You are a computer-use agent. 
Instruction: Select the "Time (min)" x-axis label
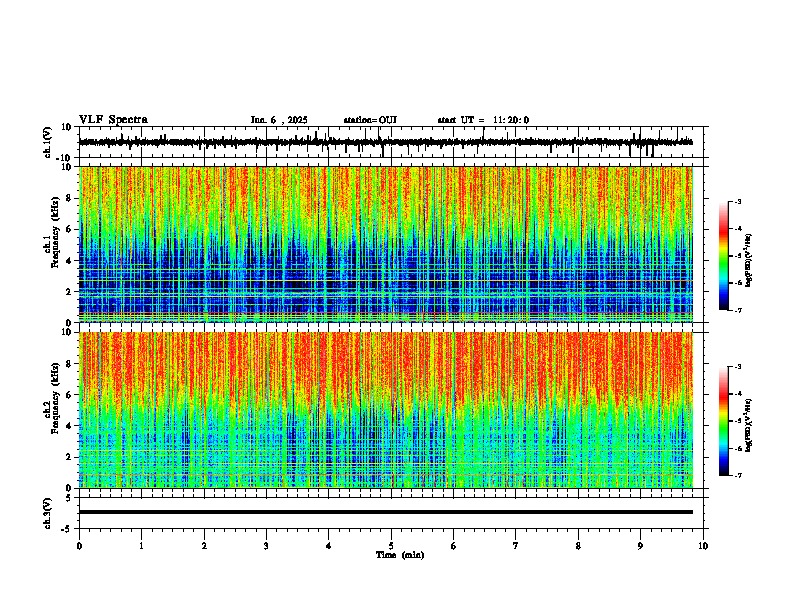[400, 555]
